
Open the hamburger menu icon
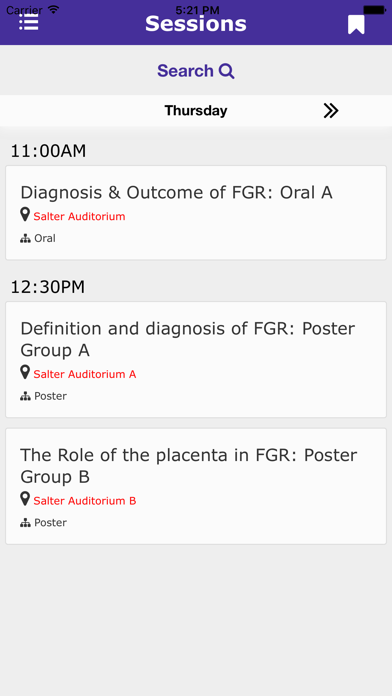(29, 22)
